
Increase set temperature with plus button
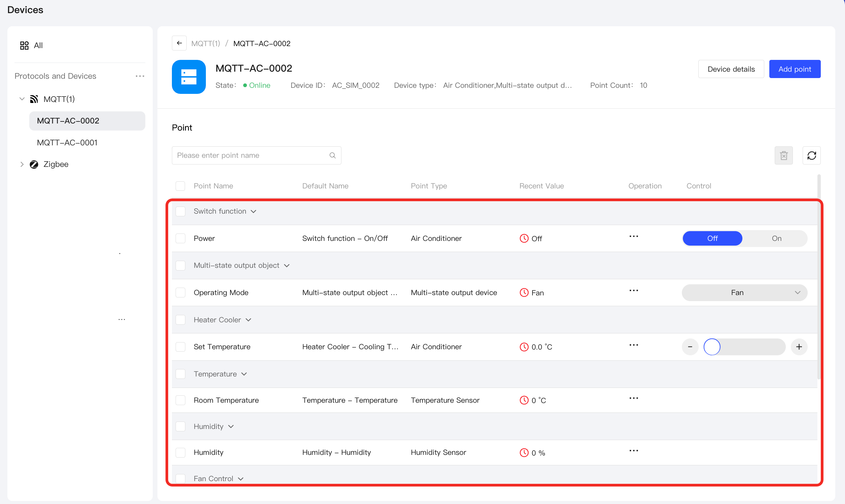(799, 347)
